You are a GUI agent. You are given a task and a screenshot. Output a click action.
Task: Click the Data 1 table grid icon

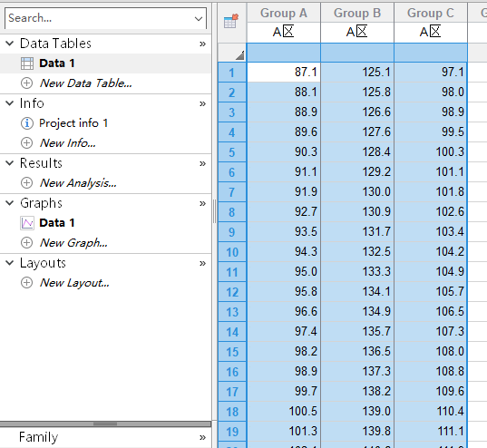(x=27, y=63)
